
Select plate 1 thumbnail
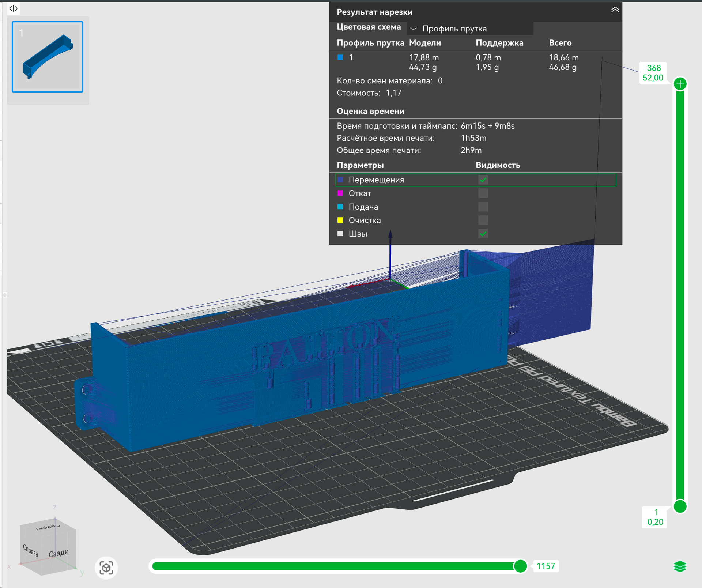(48, 57)
